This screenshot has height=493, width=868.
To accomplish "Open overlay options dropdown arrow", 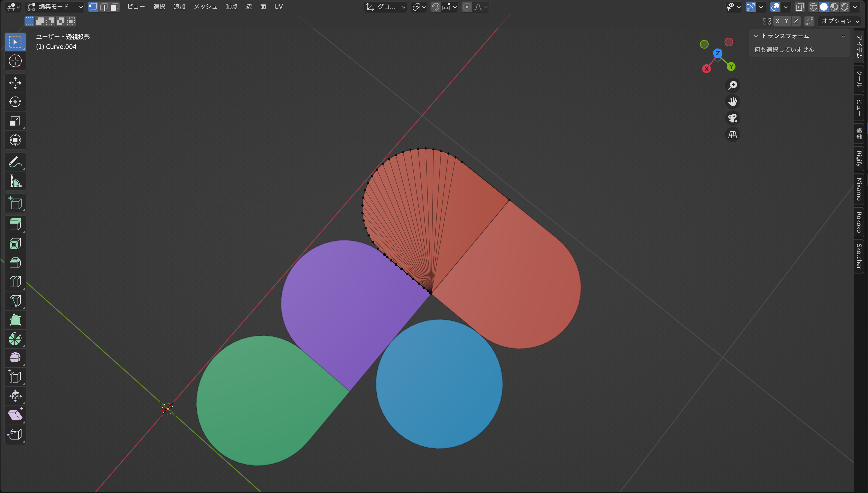I will 786,7.
